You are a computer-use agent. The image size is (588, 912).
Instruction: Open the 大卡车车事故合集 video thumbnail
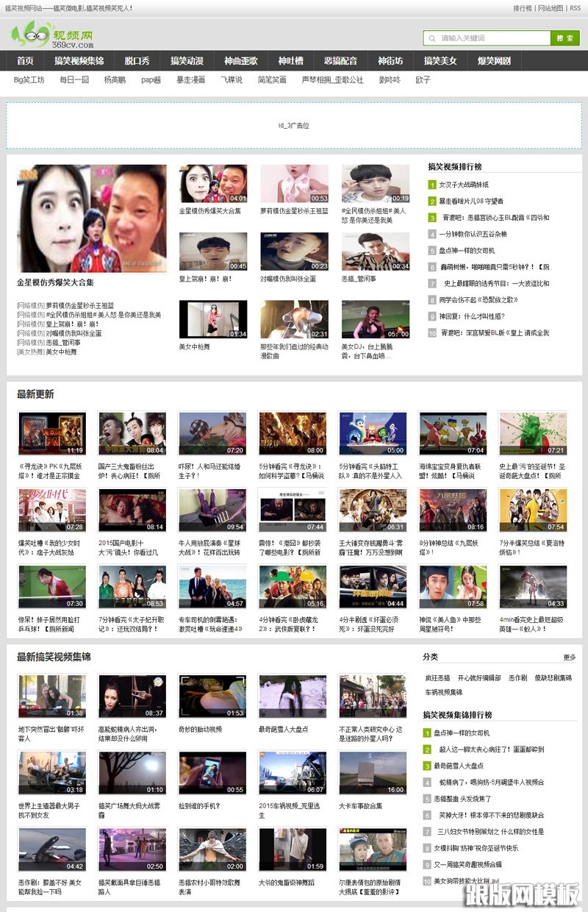click(373, 772)
